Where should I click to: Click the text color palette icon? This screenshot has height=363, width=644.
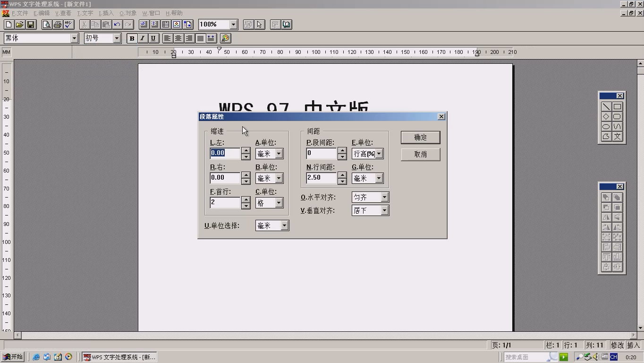pyautogui.click(x=226, y=38)
